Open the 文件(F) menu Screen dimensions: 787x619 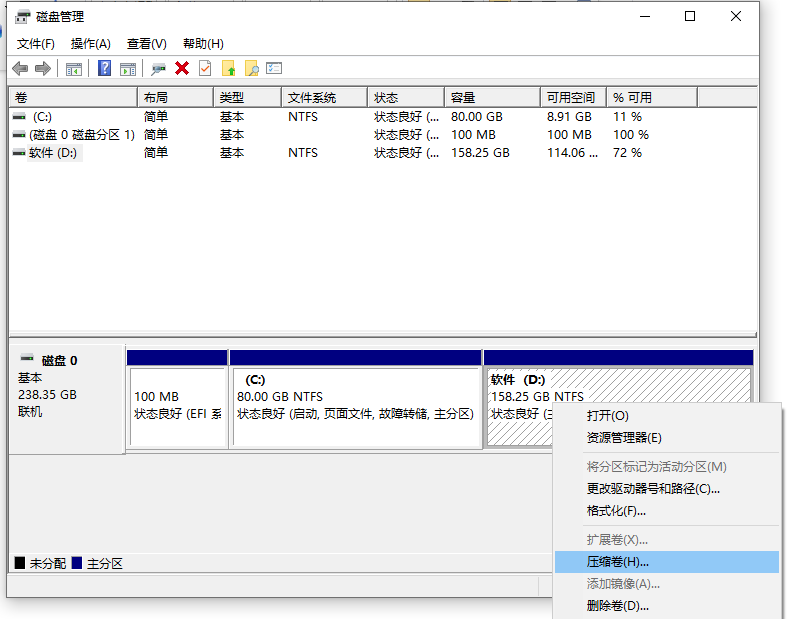click(36, 44)
